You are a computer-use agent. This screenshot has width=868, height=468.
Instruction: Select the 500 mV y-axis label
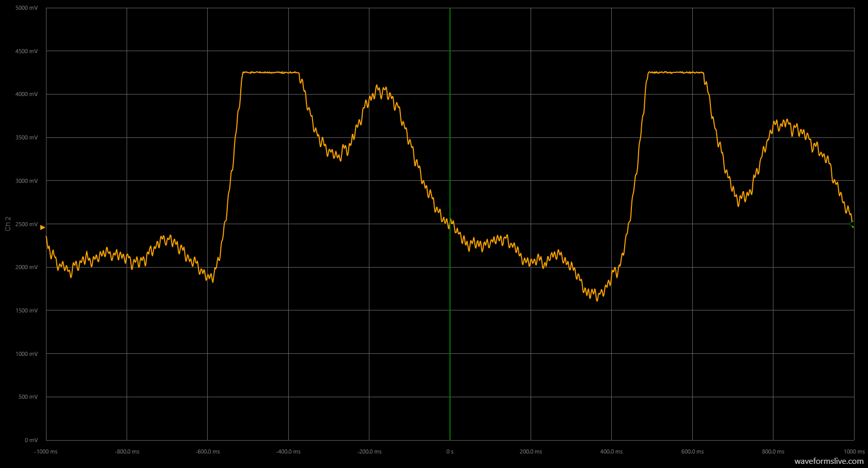tap(28, 397)
